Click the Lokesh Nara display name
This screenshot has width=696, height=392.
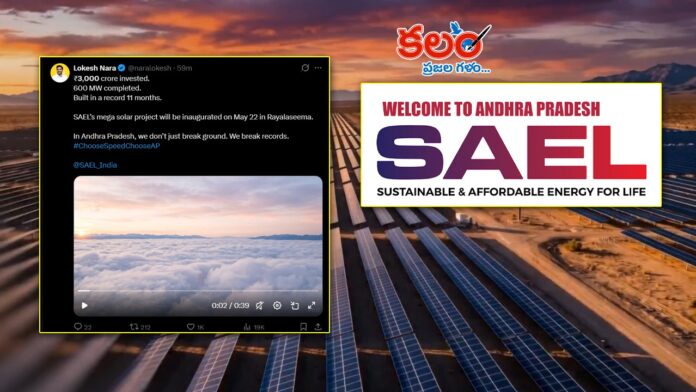click(x=95, y=68)
